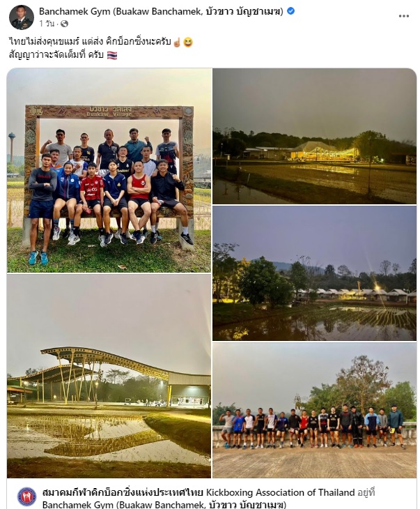Open Kickboxing Association of Thailand page link
Screen dimensions: 420x509
(199, 492)
